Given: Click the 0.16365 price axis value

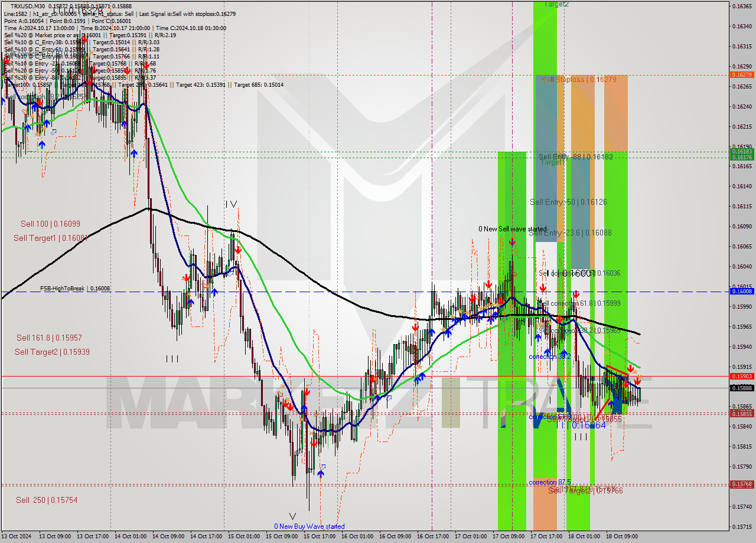Looking at the screenshot, I should 741,6.
